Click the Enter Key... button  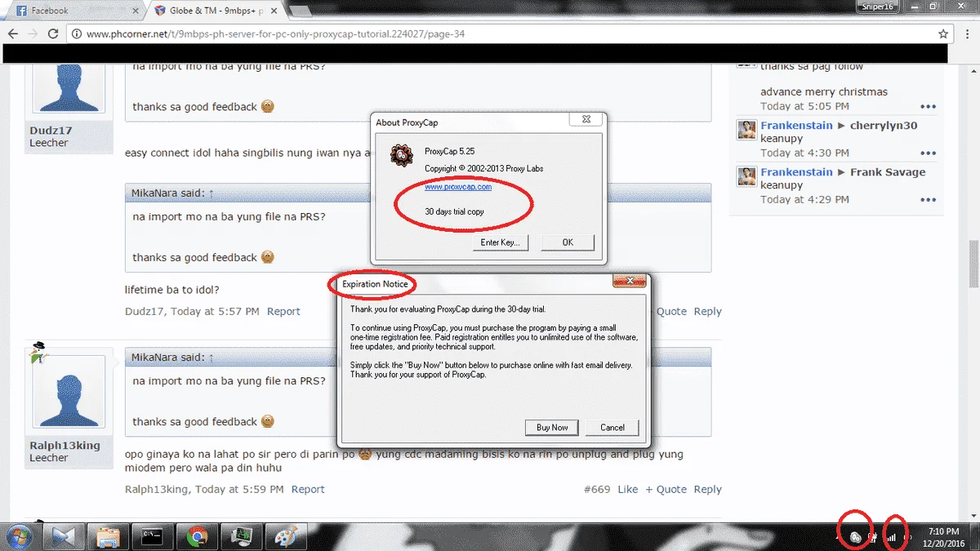[500, 242]
